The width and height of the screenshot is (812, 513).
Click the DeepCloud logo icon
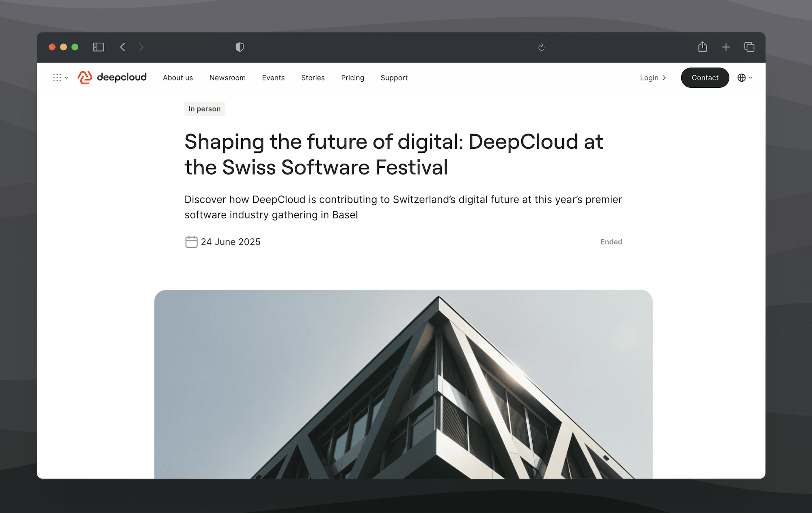click(x=85, y=77)
